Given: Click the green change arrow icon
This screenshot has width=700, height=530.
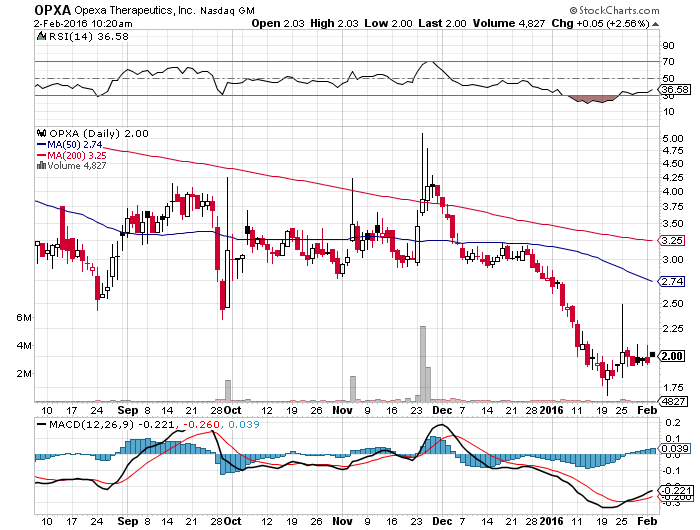Looking at the screenshot, I should click(655, 24).
